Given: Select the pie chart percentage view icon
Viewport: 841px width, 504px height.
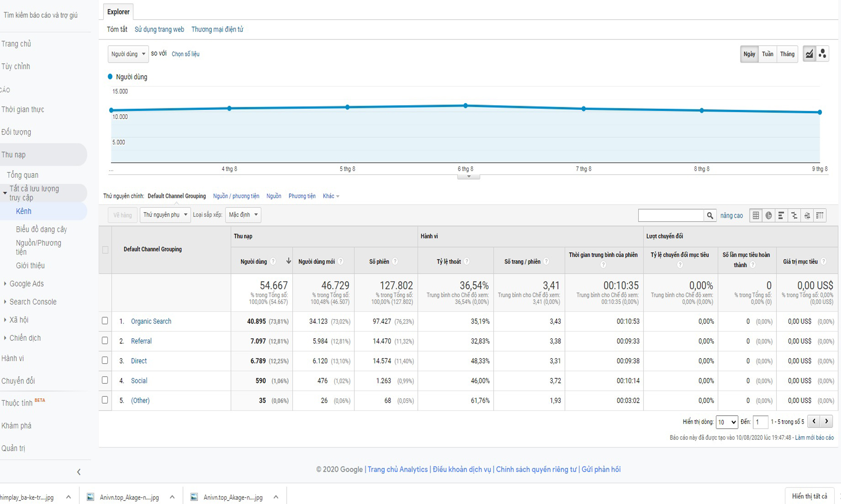Looking at the screenshot, I should coord(769,215).
